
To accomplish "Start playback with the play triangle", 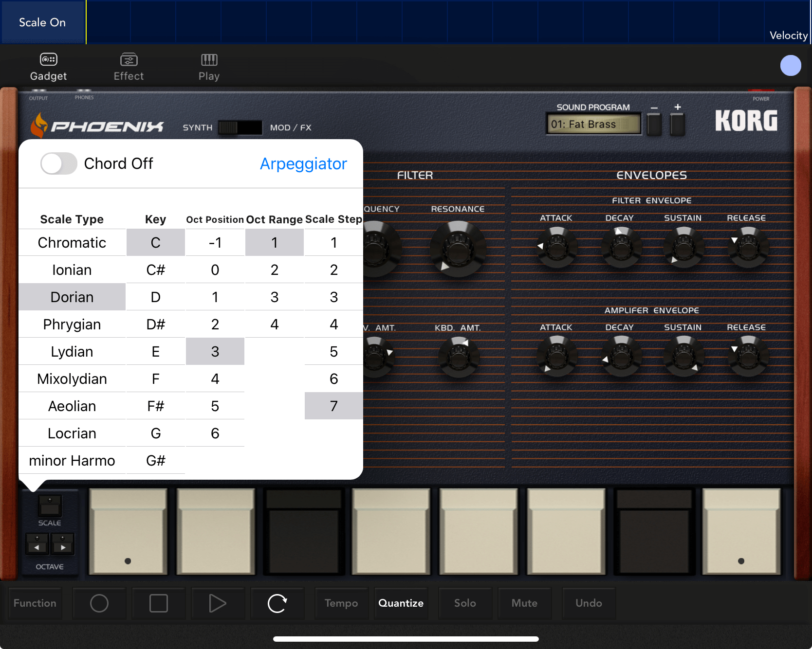I will click(218, 603).
